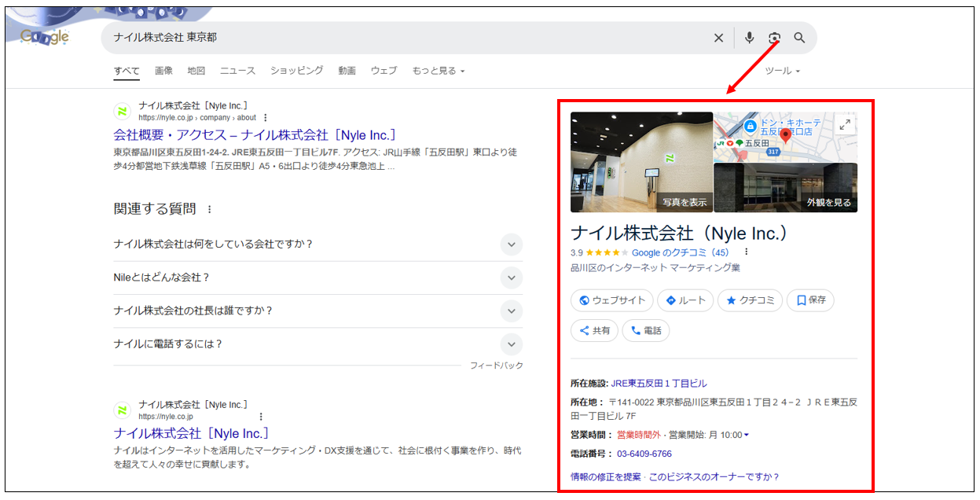Switch to the 画像 tab
The width and height of the screenshot is (980, 500).
pos(163,71)
